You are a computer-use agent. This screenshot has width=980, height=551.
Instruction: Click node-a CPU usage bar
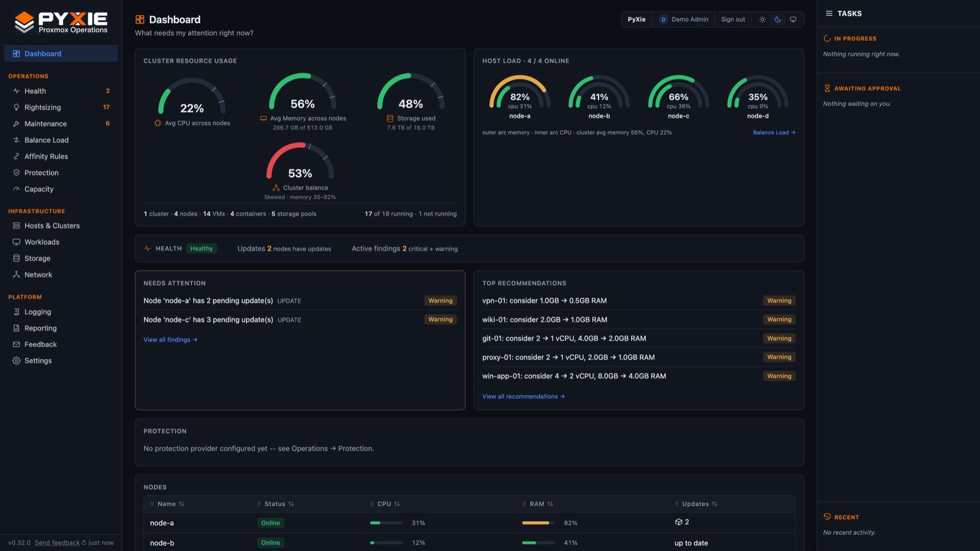pos(386,523)
